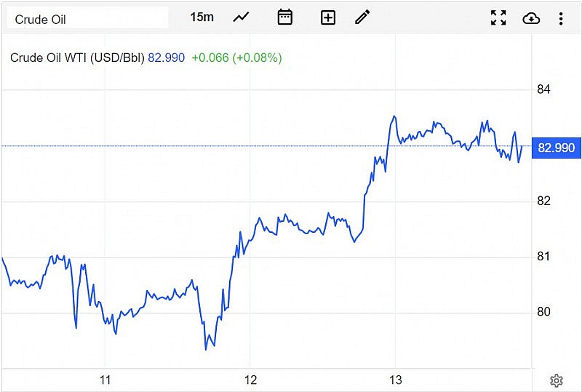Click the 84 price axis label

coord(543,89)
